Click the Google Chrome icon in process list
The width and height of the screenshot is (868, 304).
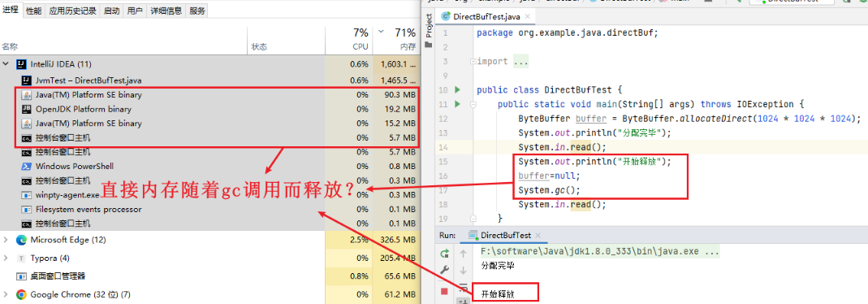pos(22,294)
